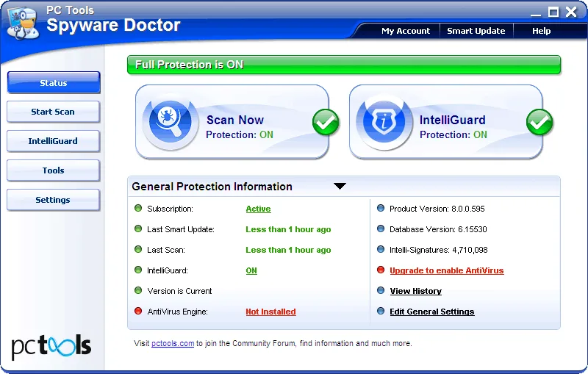Click the green checkmark beside Scan Now

[x=326, y=122]
